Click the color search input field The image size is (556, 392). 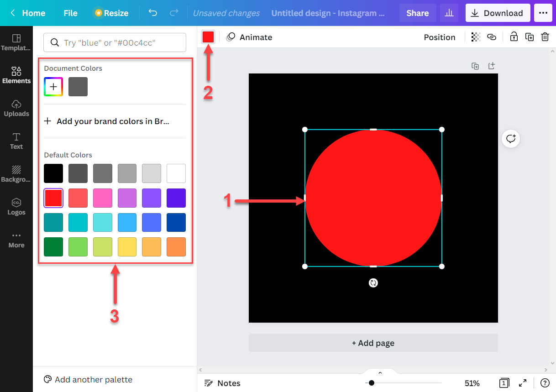pyautogui.click(x=114, y=42)
